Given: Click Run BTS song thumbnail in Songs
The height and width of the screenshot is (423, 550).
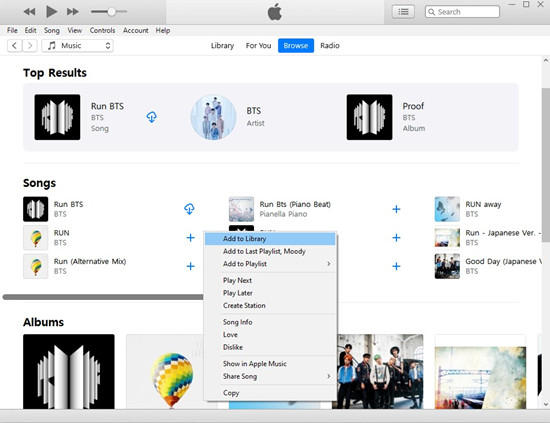Looking at the screenshot, I should [35, 209].
